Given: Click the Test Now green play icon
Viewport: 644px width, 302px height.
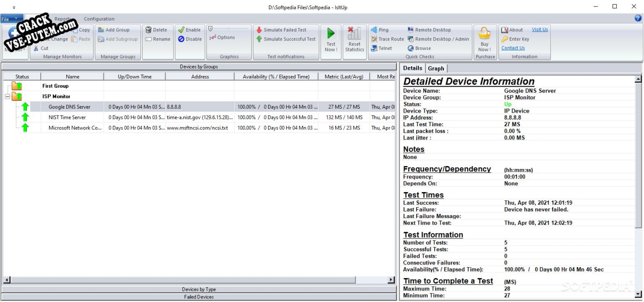Looking at the screenshot, I should (331, 34).
